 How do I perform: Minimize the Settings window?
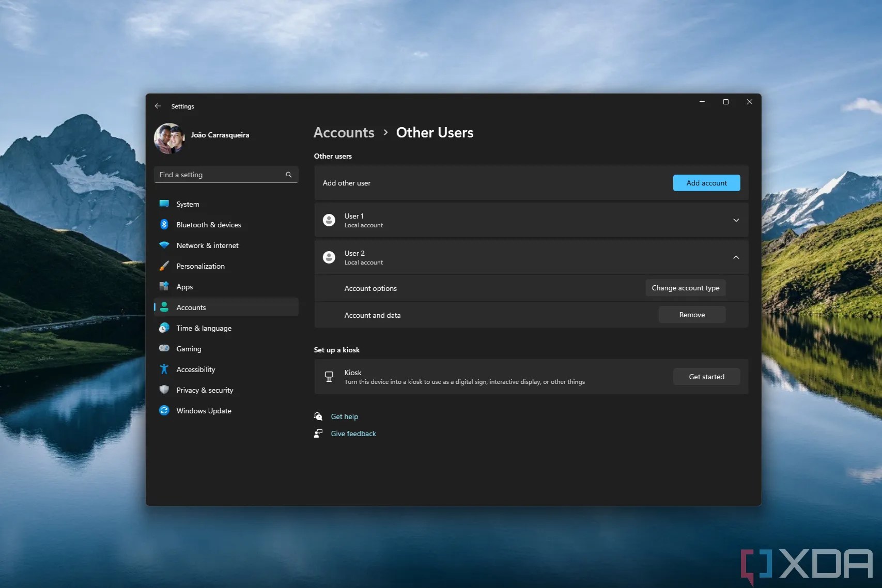702,102
